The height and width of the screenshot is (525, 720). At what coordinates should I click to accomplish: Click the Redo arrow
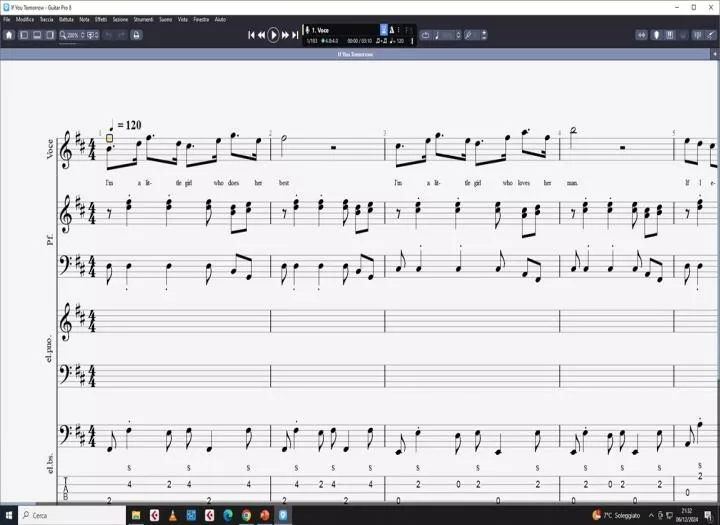coord(122,35)
